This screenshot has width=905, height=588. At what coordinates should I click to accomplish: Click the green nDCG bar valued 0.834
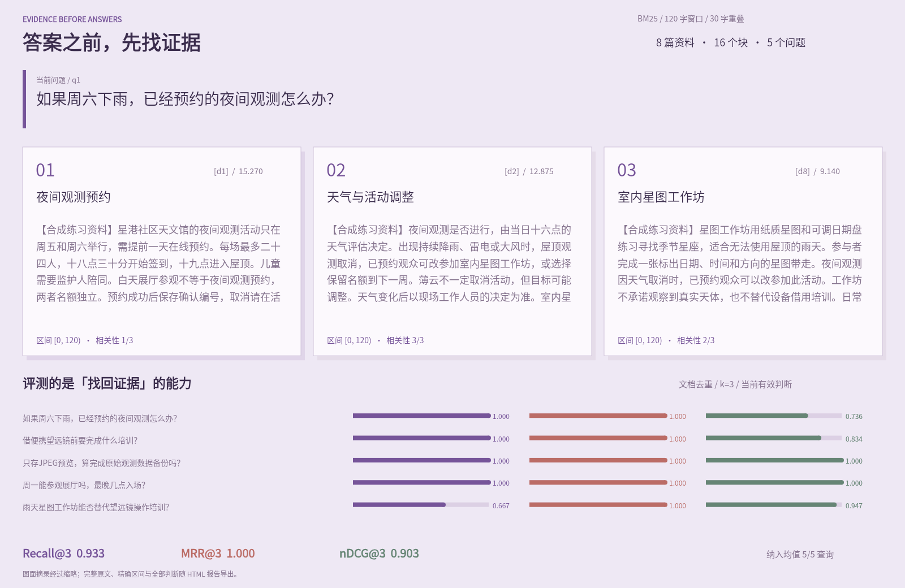(x=764, y=438)
